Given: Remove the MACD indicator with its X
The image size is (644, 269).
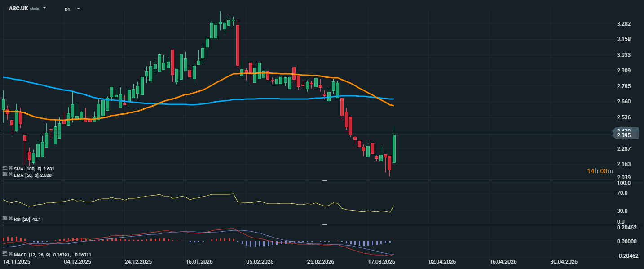Looking at the screenshot, I should 10,254.
